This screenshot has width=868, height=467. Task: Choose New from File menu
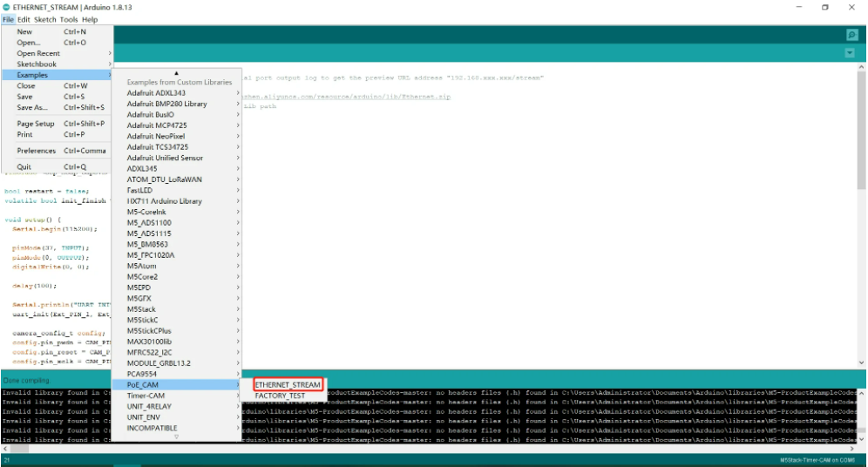(x=57, y=31)
